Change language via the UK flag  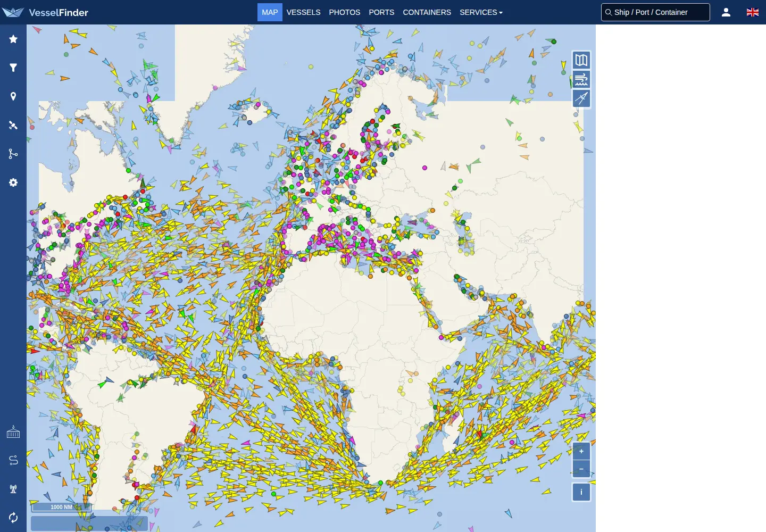pyautogui.click(x=753, y=12)
